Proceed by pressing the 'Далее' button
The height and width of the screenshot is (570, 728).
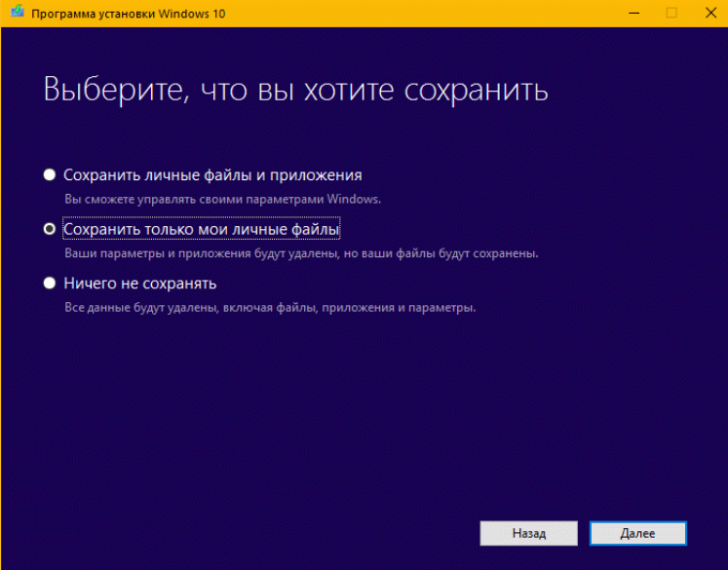[x=637, y=534]
